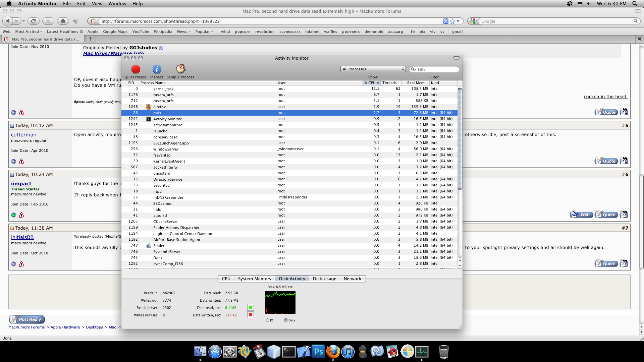Click Activity Monitor icon in the Dock
This screenshot has width=644, height=362.
click(422, 352)
